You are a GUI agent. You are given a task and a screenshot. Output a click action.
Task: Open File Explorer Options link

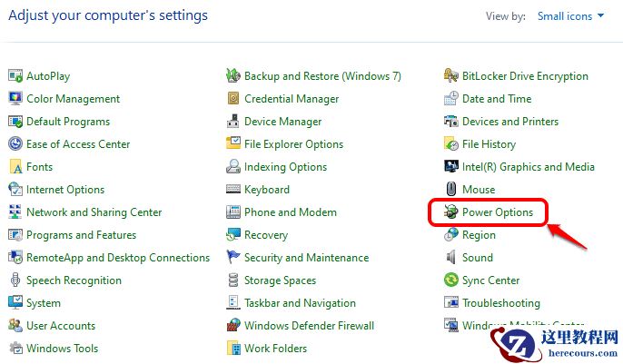coord(293,144)
